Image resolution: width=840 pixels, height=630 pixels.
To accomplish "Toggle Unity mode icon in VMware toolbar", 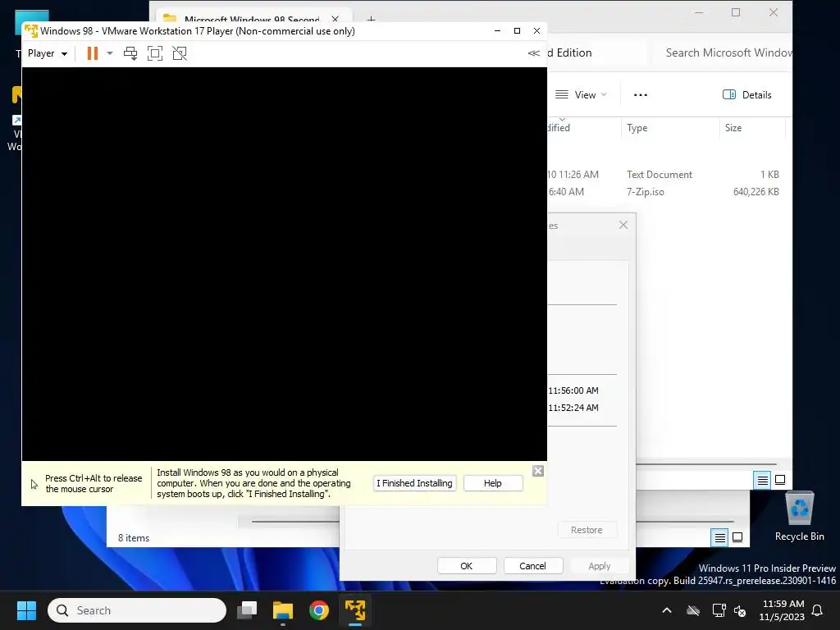I will (180, 53).
